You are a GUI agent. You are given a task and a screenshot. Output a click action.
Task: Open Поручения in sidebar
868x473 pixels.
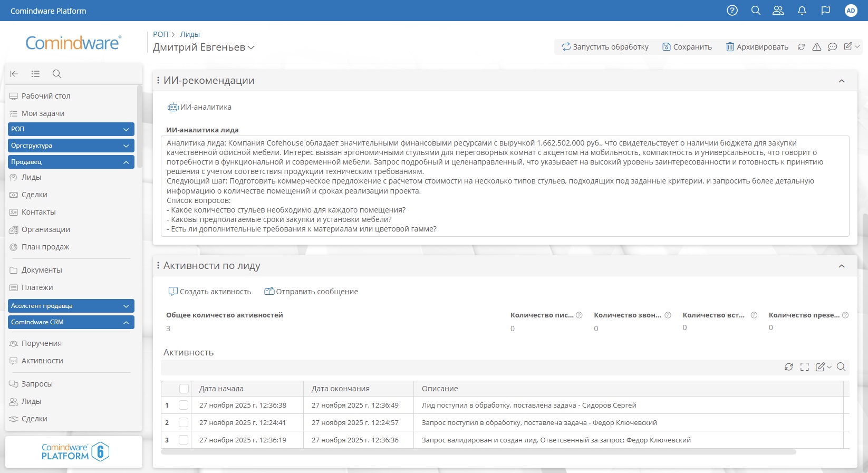tap(41, 343)
